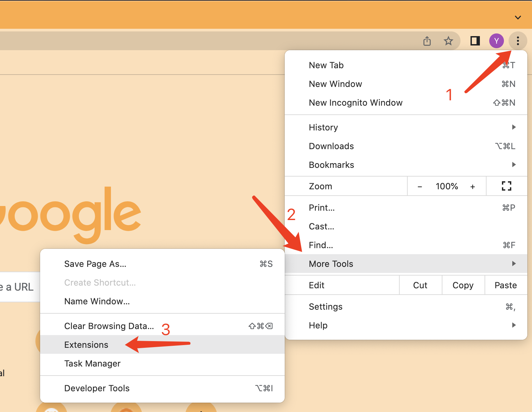Open the purple Y profile avatar
This screenshot has width=532, height=412.
497,41
